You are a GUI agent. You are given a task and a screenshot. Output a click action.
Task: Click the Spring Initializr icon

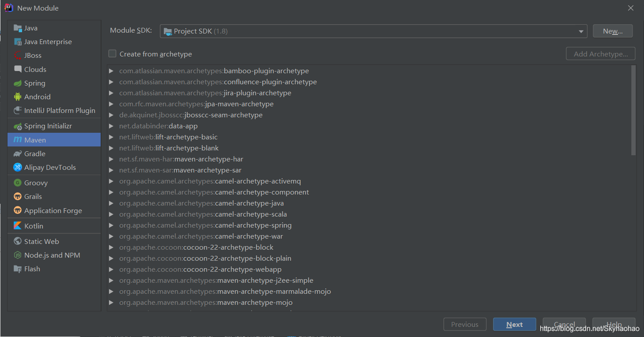18,126
